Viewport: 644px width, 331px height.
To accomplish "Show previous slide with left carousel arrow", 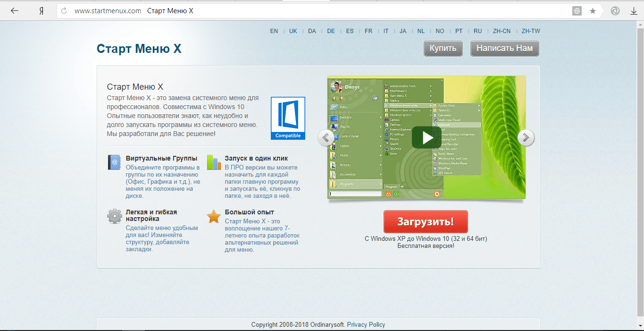I will 326,137.
